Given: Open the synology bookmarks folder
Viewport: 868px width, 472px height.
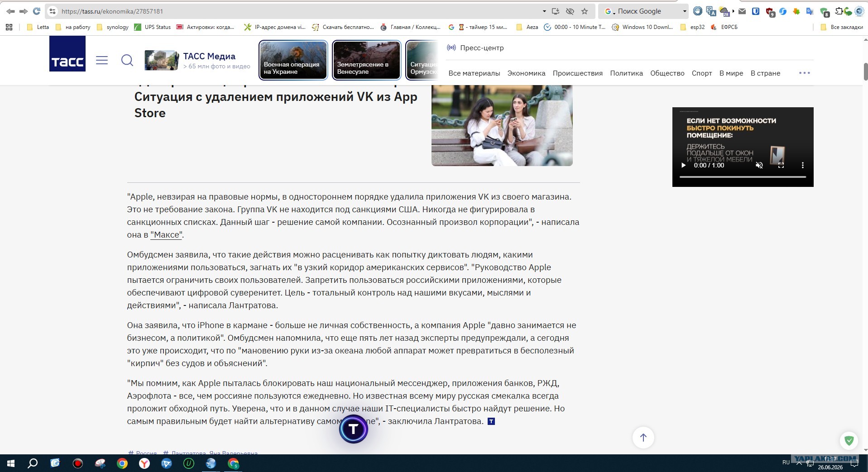Looking at the screenshot, I should (x=113, y=27).
